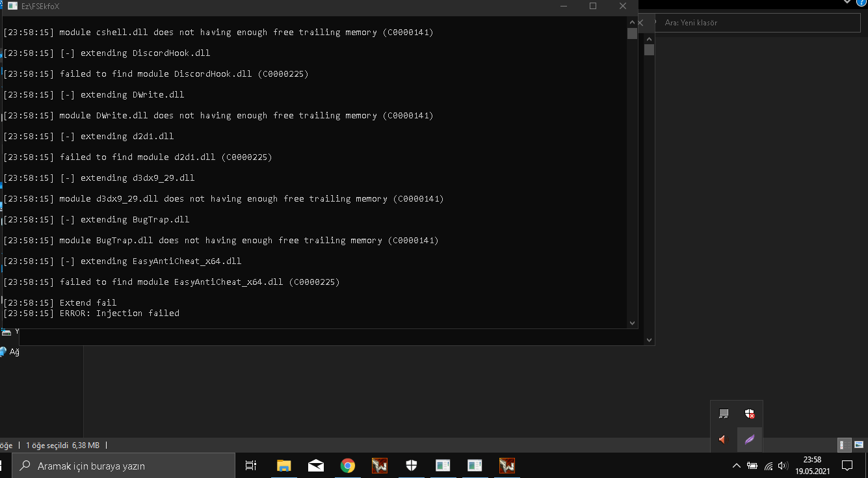Click the '[-] extending d2d1.dll' line
Viewport: 868px width, 478px height.
pyautogui.click(x=88, y=137)
